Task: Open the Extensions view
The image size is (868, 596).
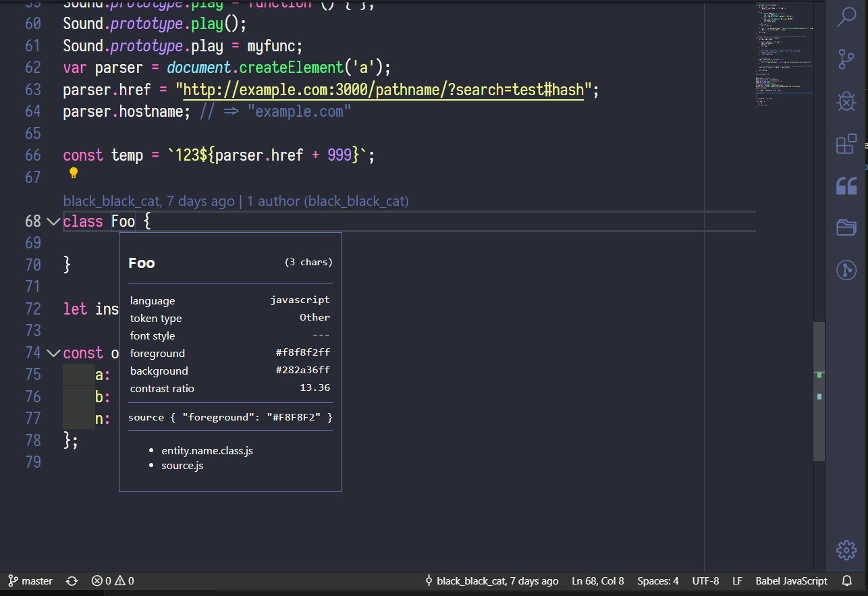Action: tap(846, 144)
